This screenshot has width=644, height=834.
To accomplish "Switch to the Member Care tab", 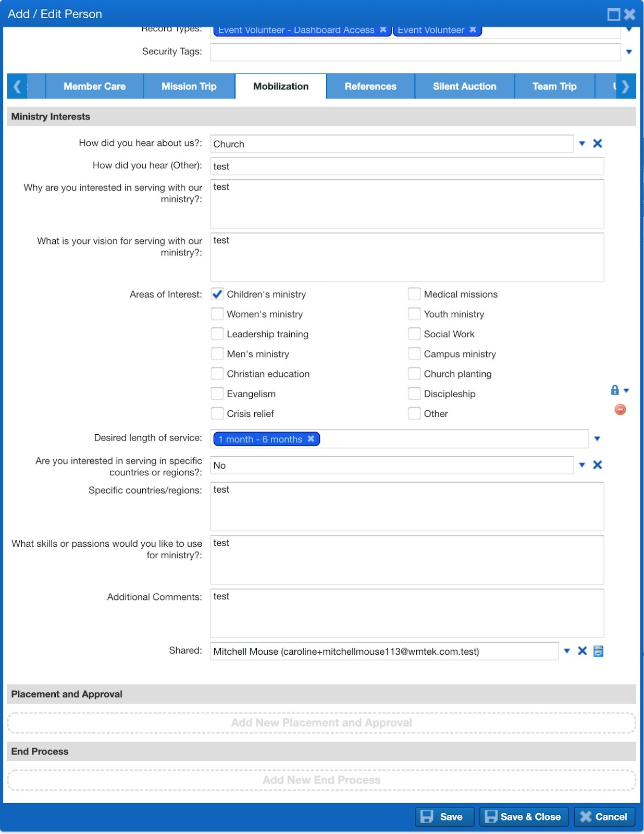I will (x=95, y=86).
